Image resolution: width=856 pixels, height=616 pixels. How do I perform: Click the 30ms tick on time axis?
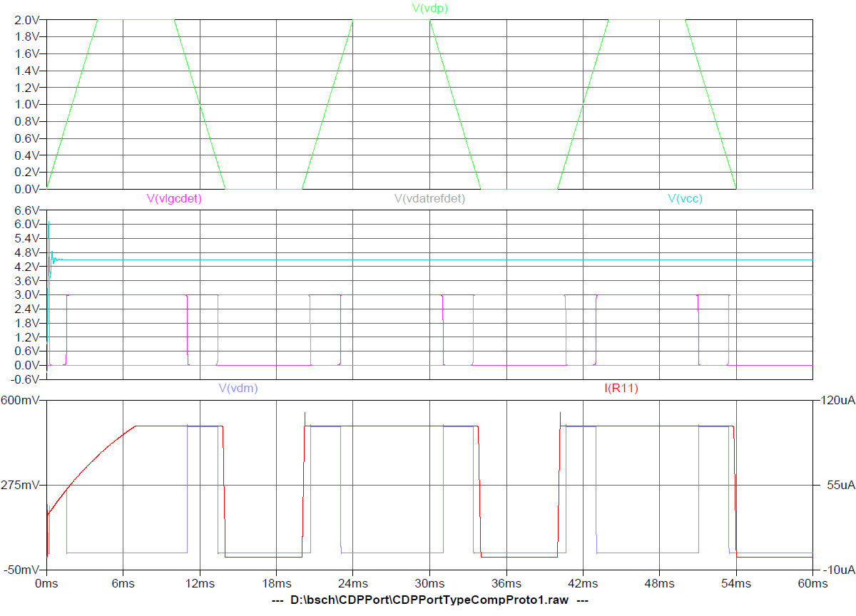click(429, 583)
